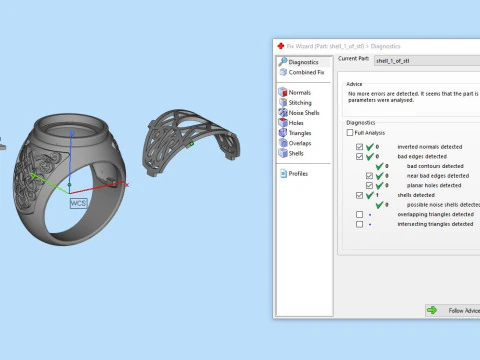The width and height of the screenshot is (480, 360).
Task: Enable intersecting triangles detected checkbox
Action: coord(359,224)
